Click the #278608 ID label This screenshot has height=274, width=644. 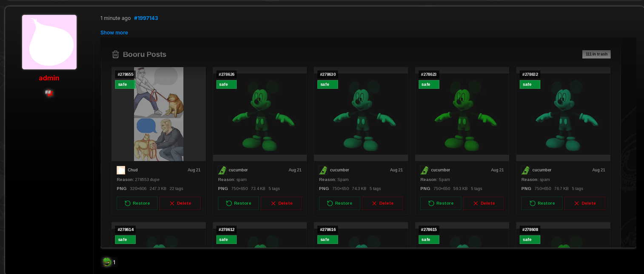tap(530, 230)
